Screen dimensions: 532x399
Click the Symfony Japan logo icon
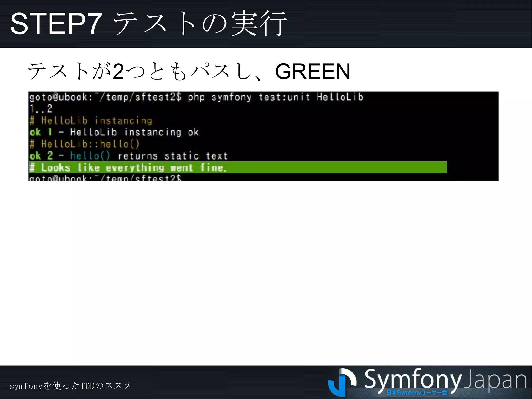click(x=342, y=382)
